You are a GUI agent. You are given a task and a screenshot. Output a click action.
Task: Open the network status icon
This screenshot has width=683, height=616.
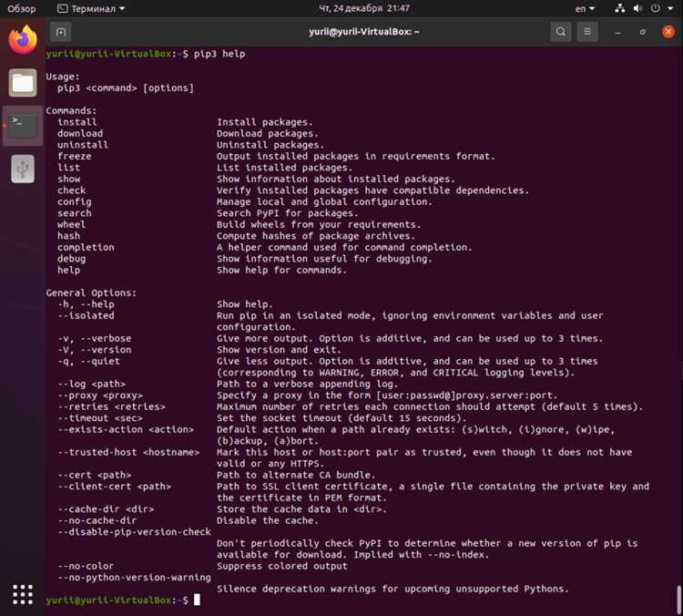620,8
